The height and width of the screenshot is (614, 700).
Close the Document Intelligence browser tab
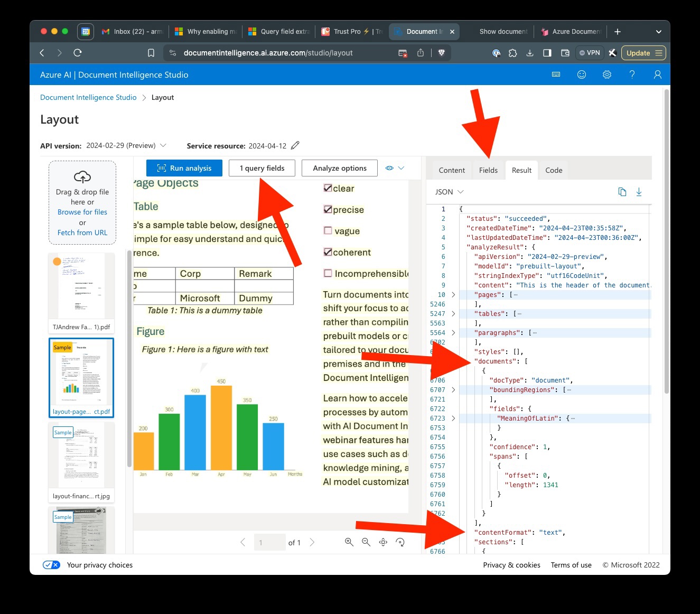(452, 32)
